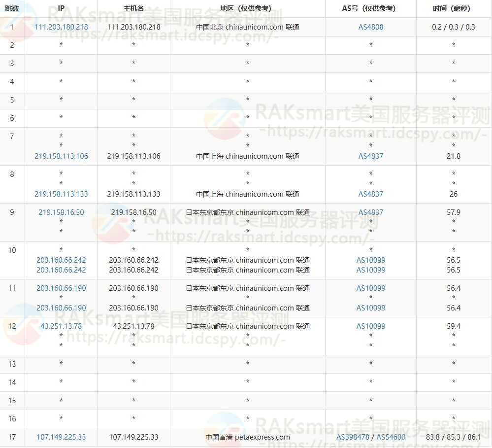The width and height of the screenshot is (492, 448).
Task: Click the AS10099 link on hop 12
Action: pos(370,326)
